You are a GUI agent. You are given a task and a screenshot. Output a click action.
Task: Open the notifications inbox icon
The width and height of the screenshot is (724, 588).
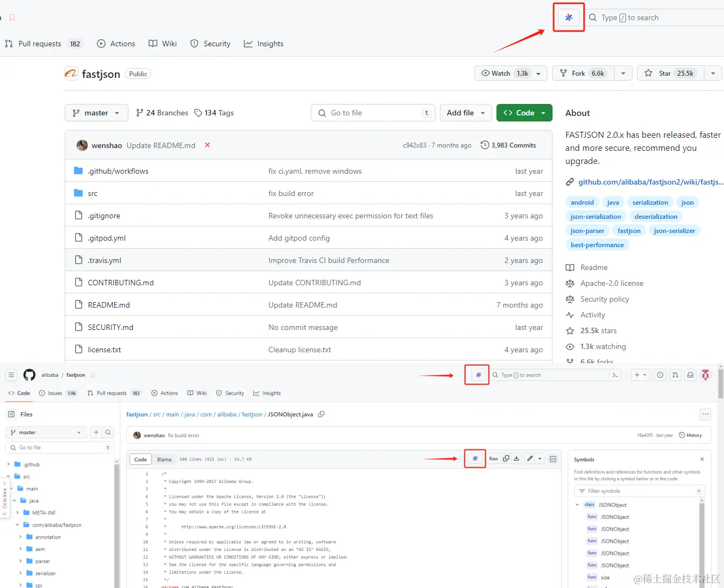[690, 375]
